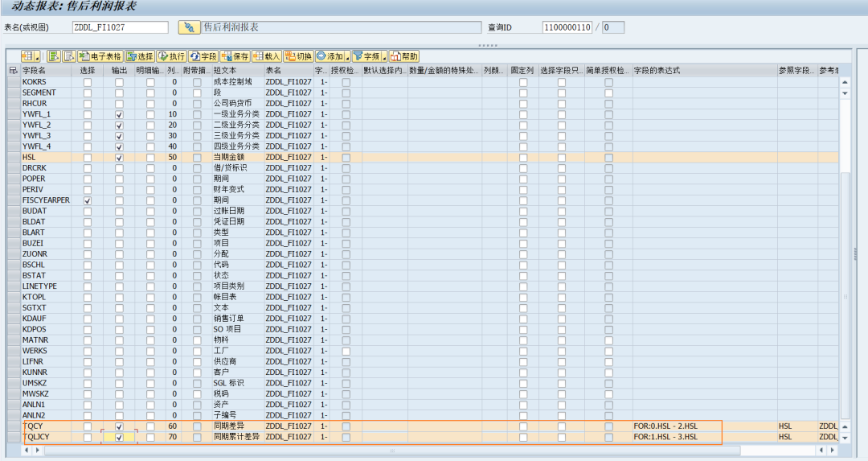Click the query sub-ID field showing 0
The width and height of the screenshot is (868, 461).
613,27
